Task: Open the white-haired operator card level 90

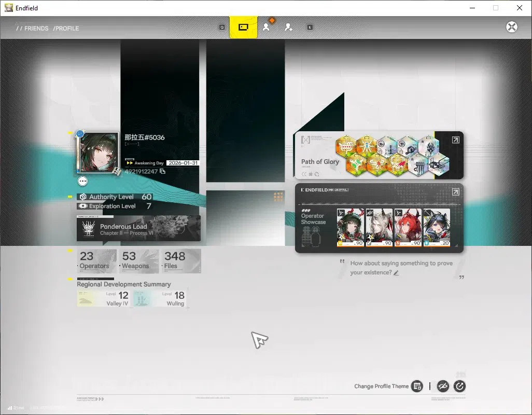Action: [x=379, y=227]
